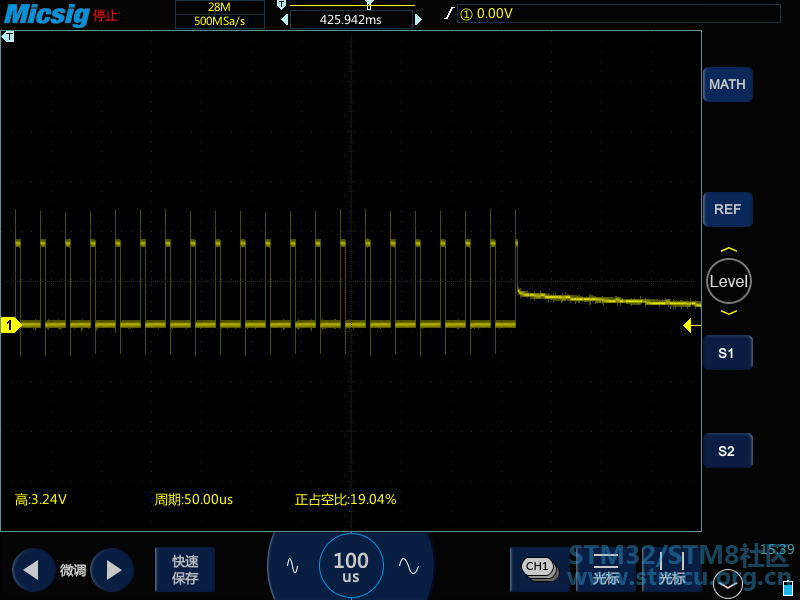Tap the trigger Level knob
The image size is (800, 600).
[729, 281]
